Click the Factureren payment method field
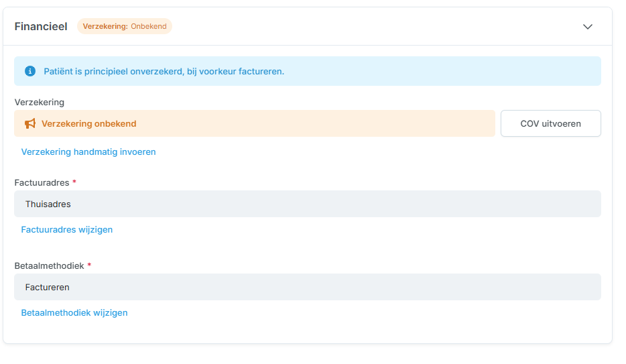 tap(307, 287)
